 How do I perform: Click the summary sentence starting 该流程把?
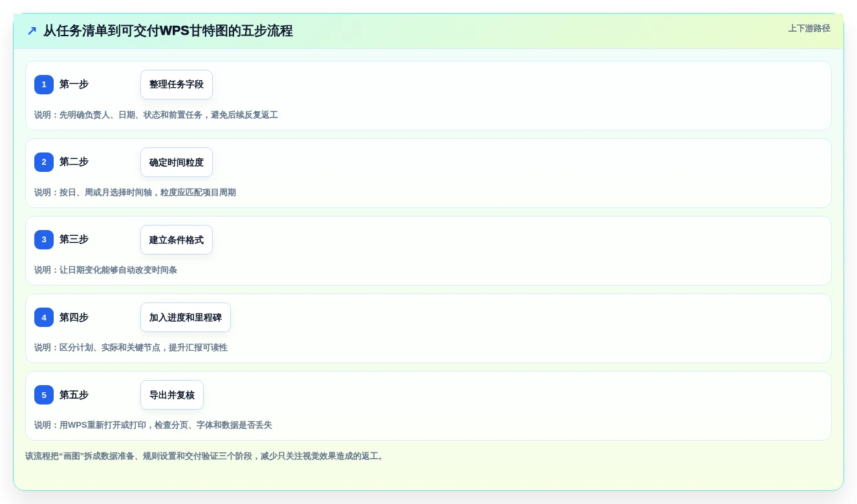(206, 456)
